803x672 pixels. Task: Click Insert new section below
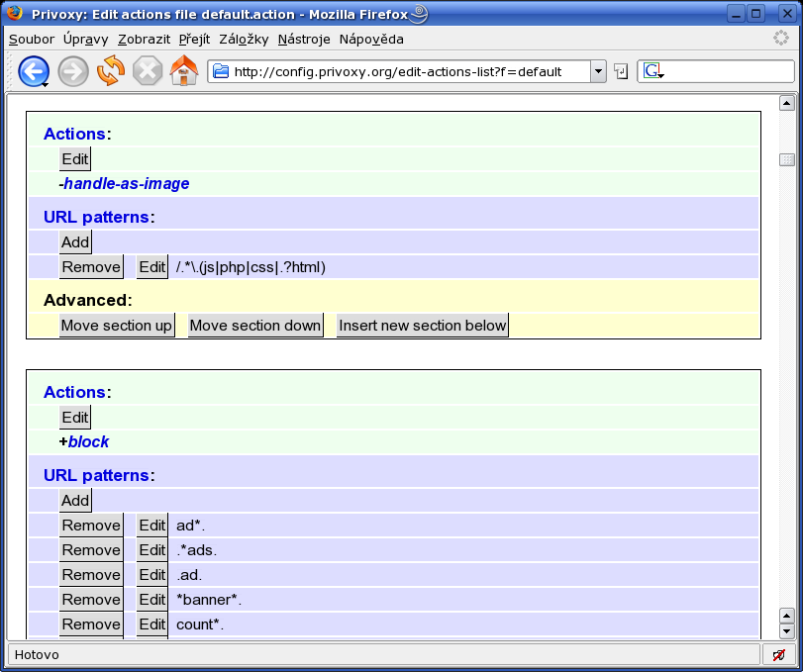click(x=423, y=326)
